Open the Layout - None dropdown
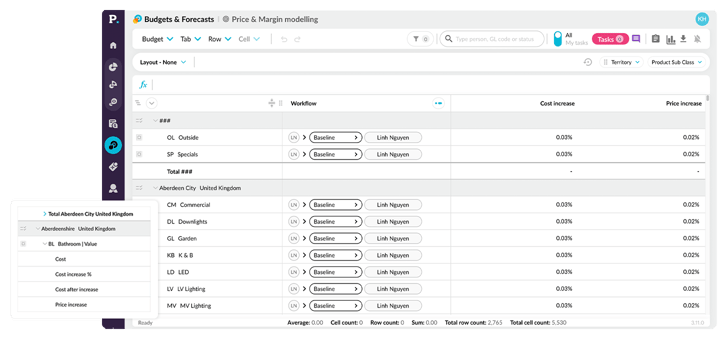The image size is (720, 360). point(163,62)
